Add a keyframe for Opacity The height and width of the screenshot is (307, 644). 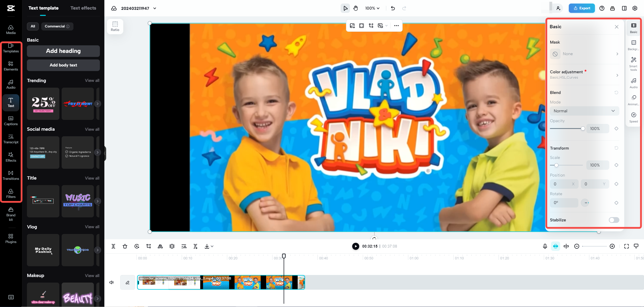click(x=616, y=128)
